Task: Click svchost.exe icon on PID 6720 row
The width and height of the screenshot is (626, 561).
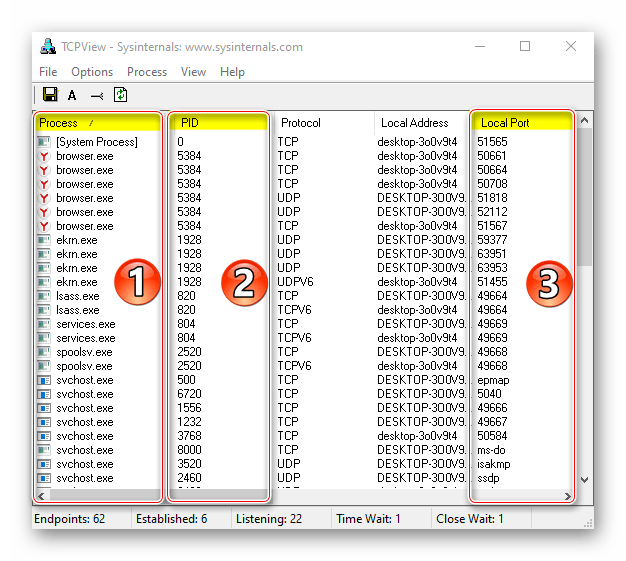Action: (44, 394)
